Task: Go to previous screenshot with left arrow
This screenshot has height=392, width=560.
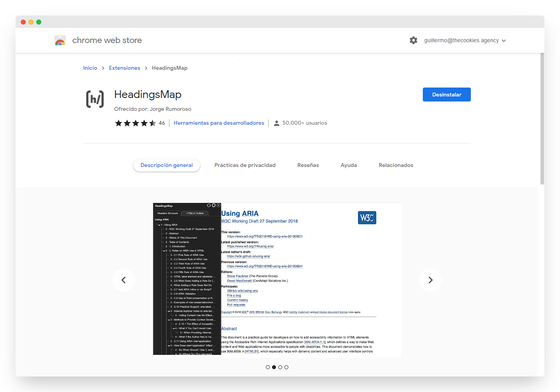Action: click(124, 280)
